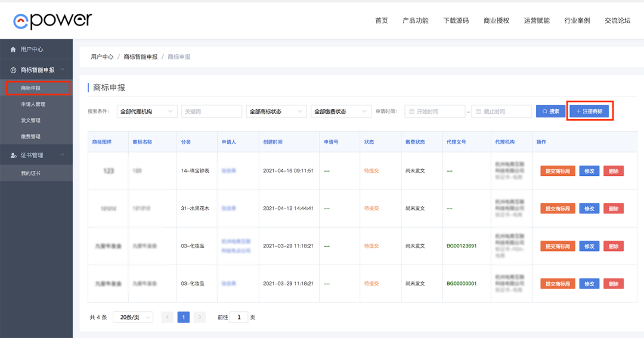Click the calendar icon in 开始时间 field

411,111
